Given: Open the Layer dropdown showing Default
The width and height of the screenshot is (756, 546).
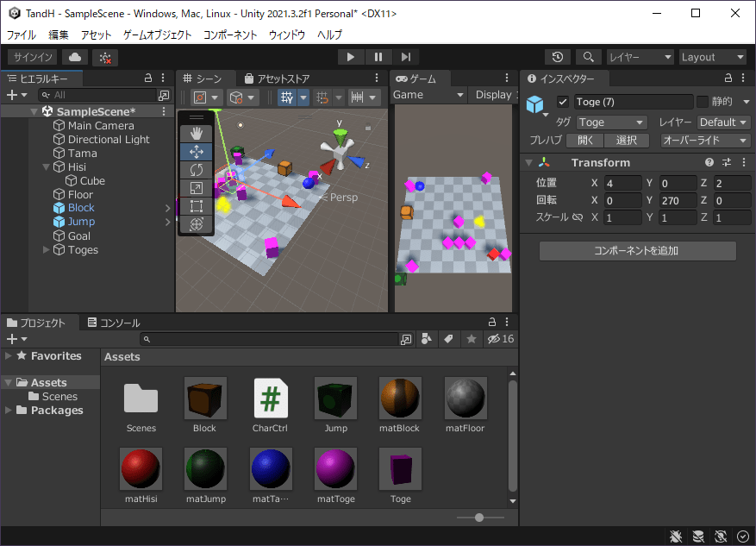Looking at the screenshot, I should coord(723,122).
